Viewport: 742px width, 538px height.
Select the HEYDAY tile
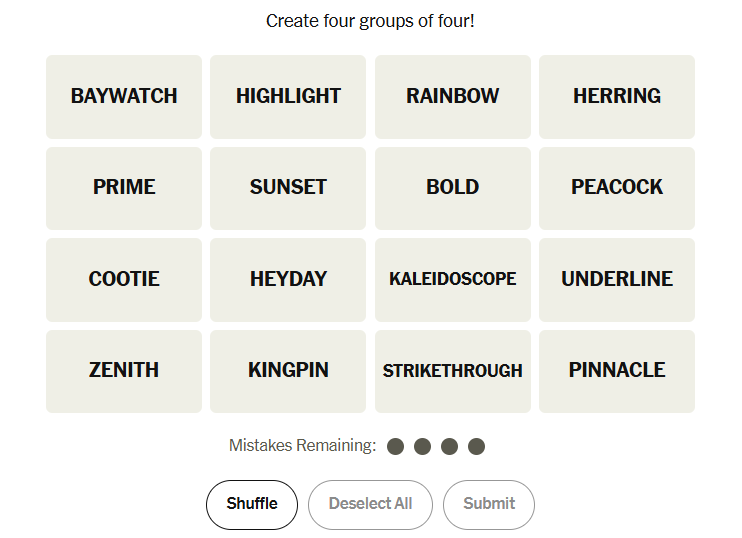(x=288, y=279)
